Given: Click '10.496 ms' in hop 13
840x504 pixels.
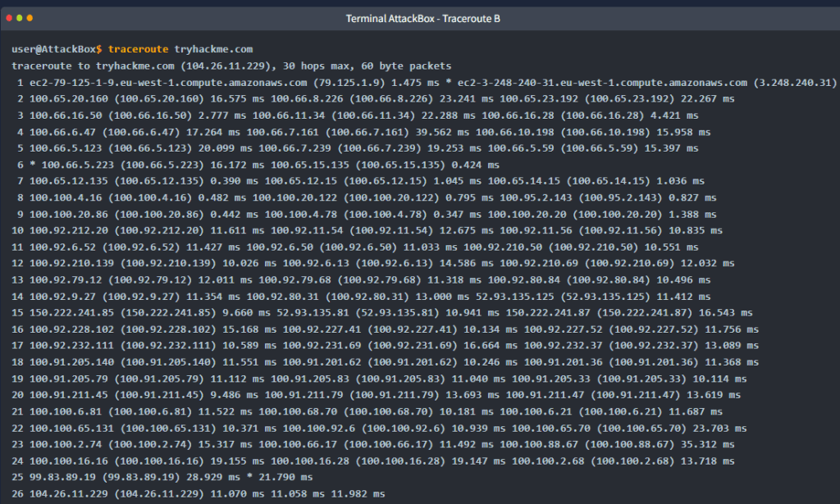Looking at the screenshot, I should (x=683, y=279).
